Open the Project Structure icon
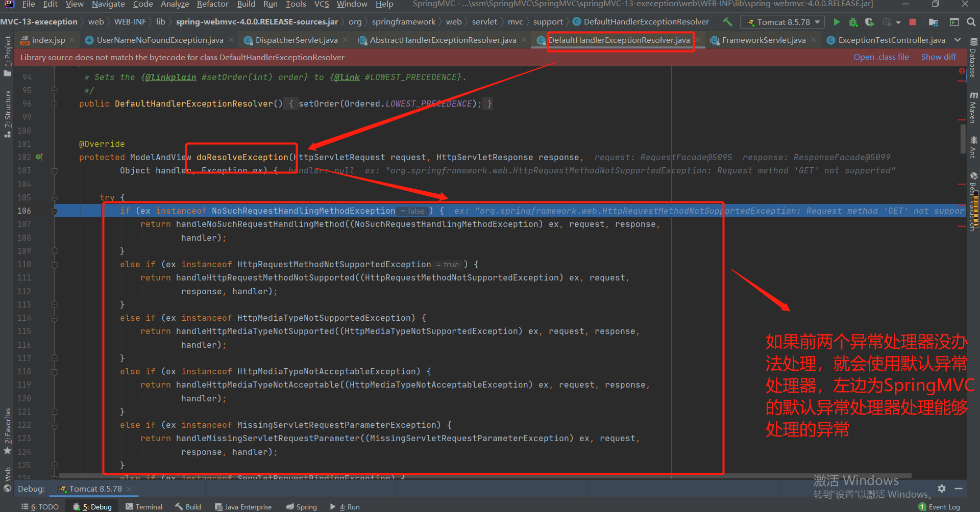Viewport: 980px width, 512px height. click(934, 22)
